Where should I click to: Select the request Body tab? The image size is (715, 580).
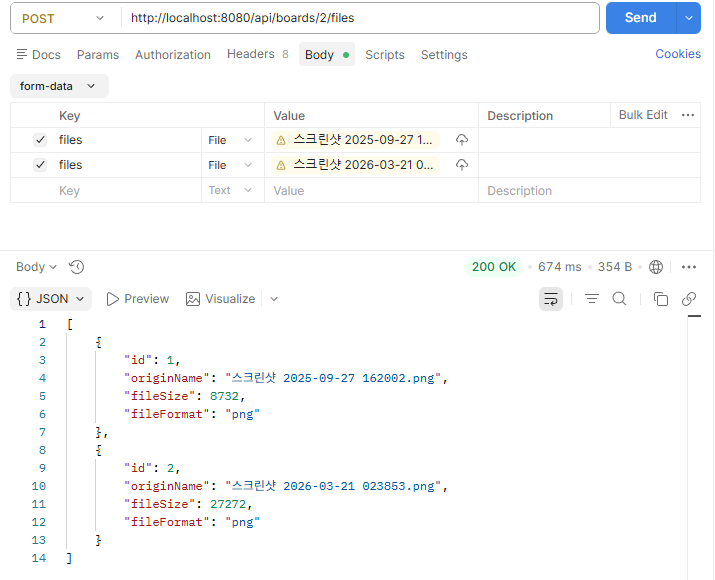326,55
